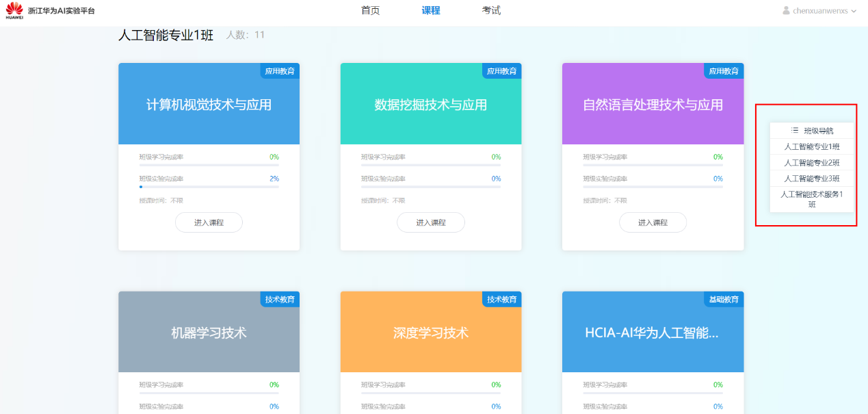Click the 应用教育 tag on 自然语言处理技术与应用

pos(724,71)
